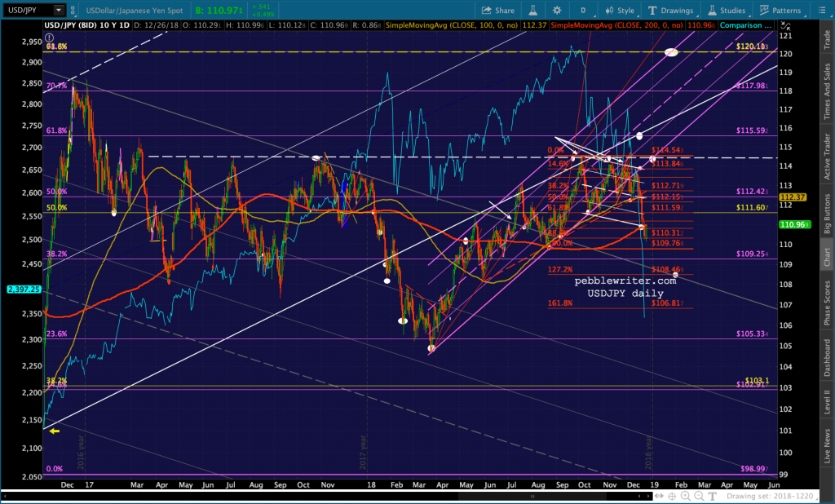Click the USD/JPY symbol input field
Screen dimensions: 835x504
point(29,10)
